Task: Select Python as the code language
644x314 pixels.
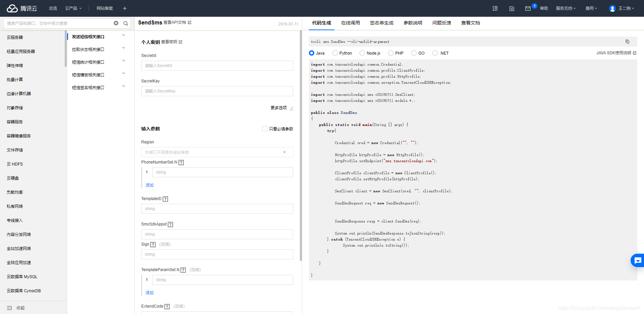Action: [x=335, y=53]
